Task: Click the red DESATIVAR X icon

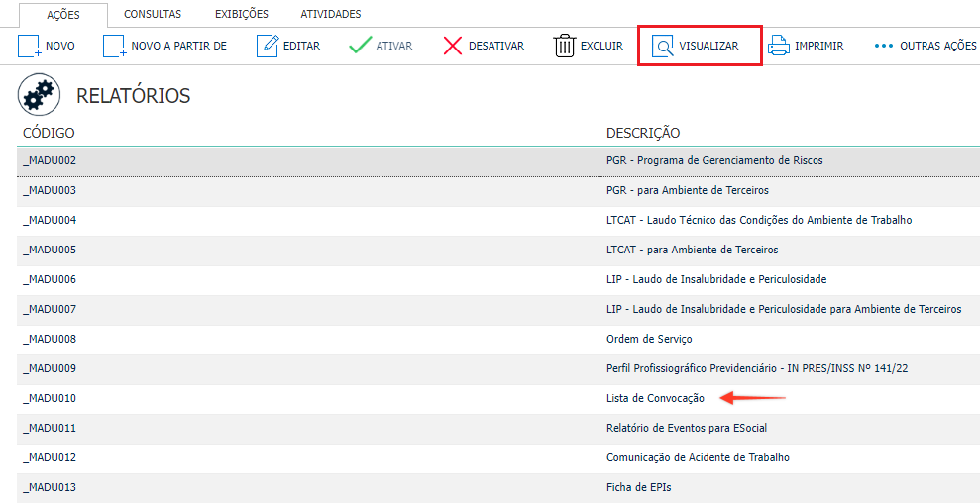Action: (453, 46)
